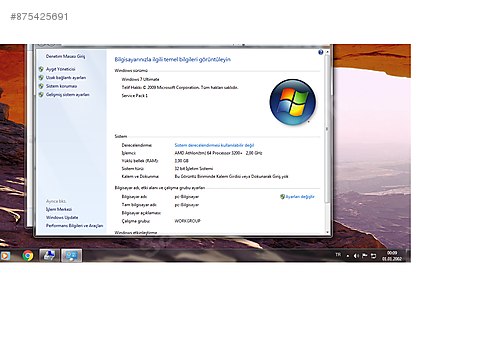The image size is (480, 360).
Task: Open Sistem koruması link
Action: point(62,86)
